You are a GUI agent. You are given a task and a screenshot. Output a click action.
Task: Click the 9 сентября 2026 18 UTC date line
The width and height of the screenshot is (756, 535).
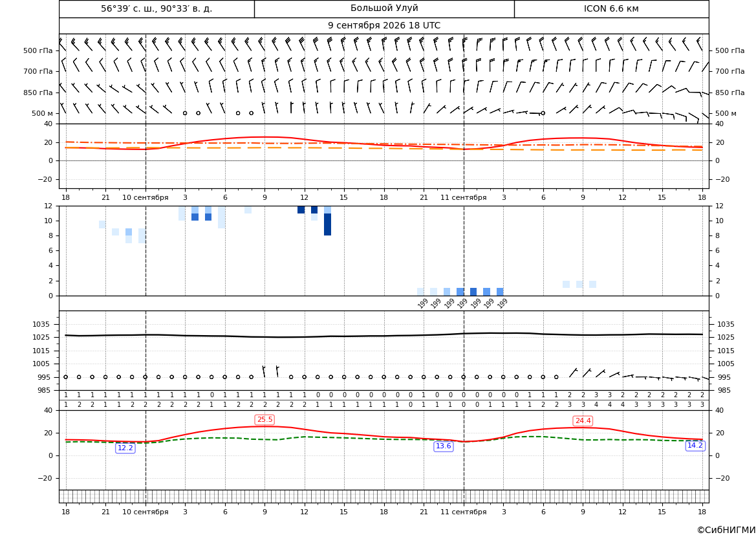[383, 26]
